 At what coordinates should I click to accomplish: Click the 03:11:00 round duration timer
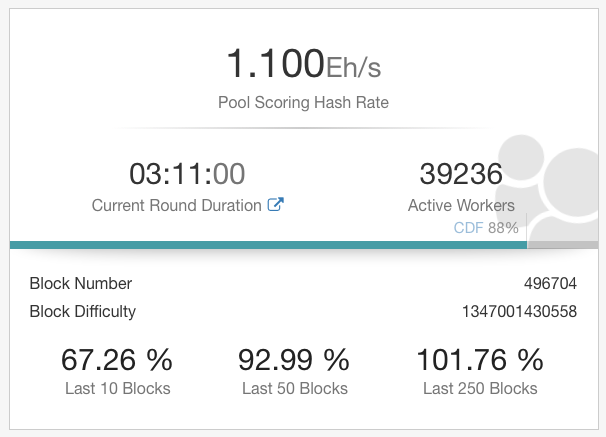pyautogui.click(x=187, y=174)
